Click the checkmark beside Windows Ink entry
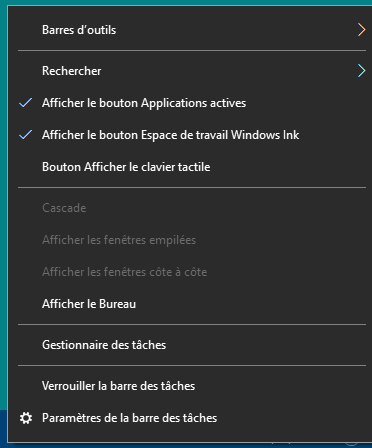 (26, 135)
